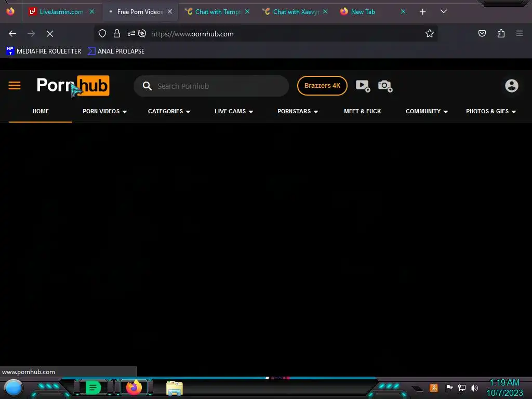The image size is (532, 399).
Task: Switch to Chat with Tempt tab
Action: click(x=217, y=11)
